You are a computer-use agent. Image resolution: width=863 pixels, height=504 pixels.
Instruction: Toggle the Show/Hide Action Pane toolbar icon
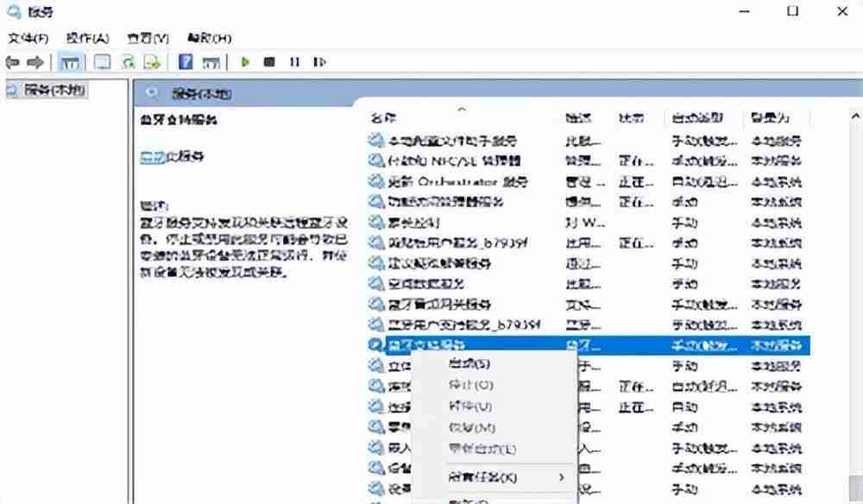[x=211, y=62]
